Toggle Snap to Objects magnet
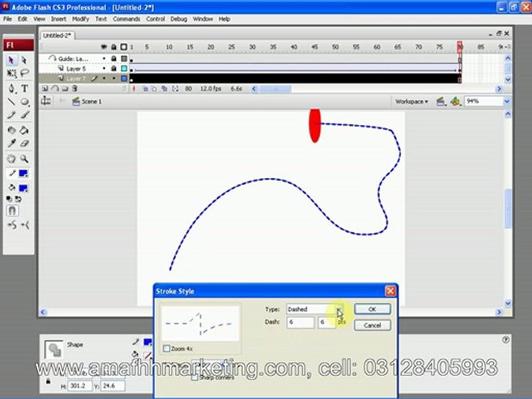This screenshot has width=532, height=399. [12, 211]
